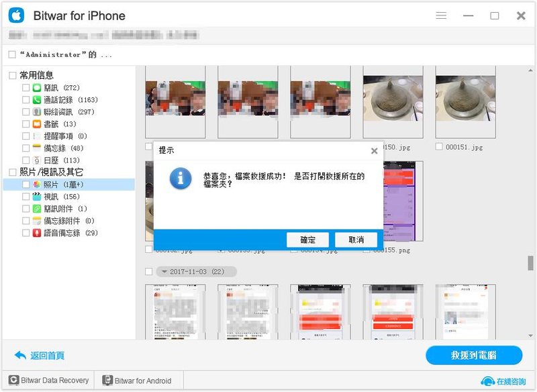
Task: Click the orange bookmarks icon for 書籤
Action: point(37,124)
